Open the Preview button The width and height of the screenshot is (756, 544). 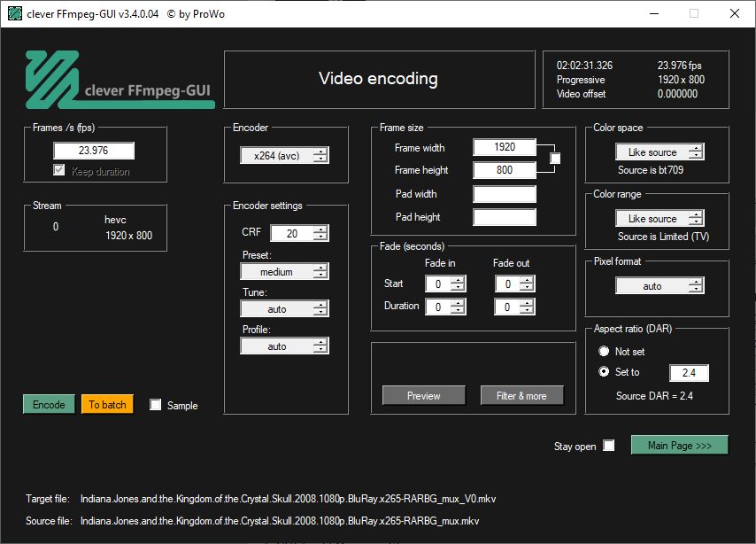point(424,395)
